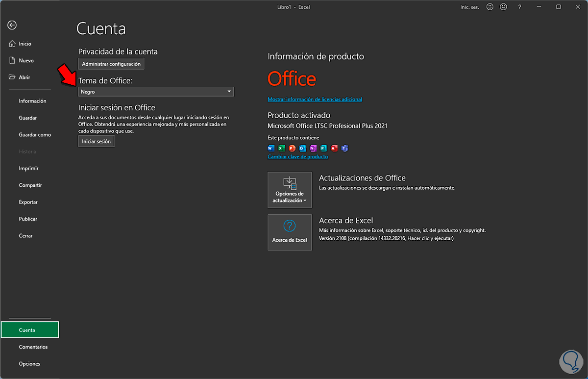
Task: Open Opciones de actualización menu
Action: (290, 190)
